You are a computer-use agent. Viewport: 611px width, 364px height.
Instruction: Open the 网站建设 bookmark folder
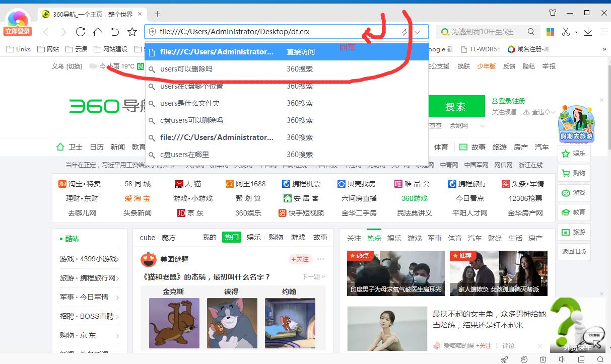[x=110, y=49]
